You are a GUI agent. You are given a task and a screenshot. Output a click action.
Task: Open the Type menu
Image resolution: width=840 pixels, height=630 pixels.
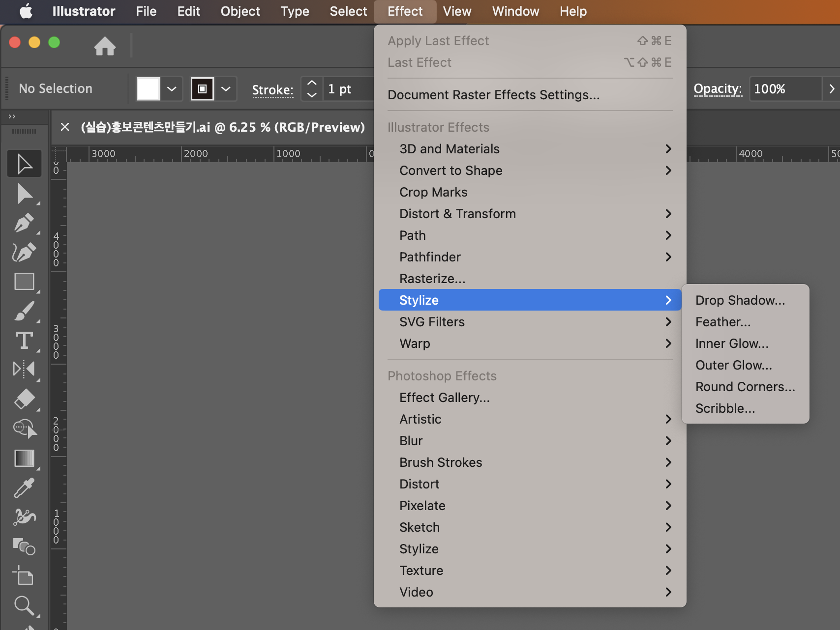click(x=295, y=11)
